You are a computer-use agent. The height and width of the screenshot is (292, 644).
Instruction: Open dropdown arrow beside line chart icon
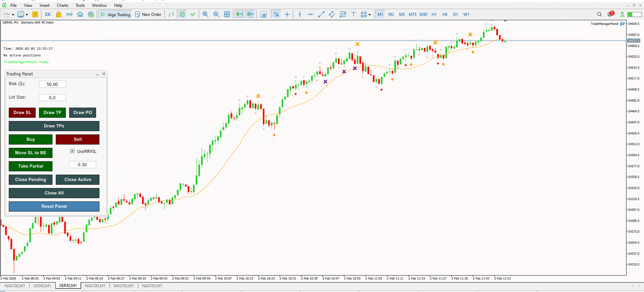pyautogui.click(x=13, y=15)
